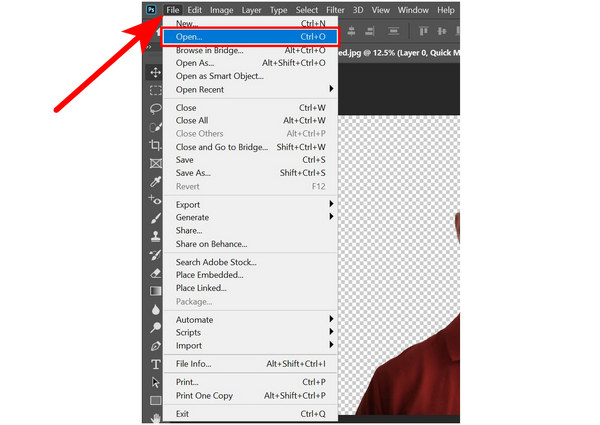The height and width of the screenshot is (425, 600).
Task: Open the Edit menu
Action: tap(194, 10)
